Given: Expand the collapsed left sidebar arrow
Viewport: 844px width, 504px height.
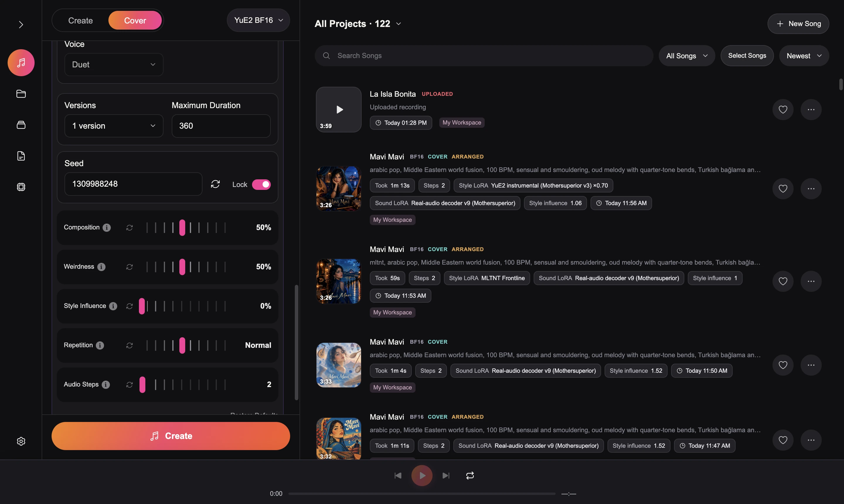Looking at the screenshot, I should pos(21,24).
